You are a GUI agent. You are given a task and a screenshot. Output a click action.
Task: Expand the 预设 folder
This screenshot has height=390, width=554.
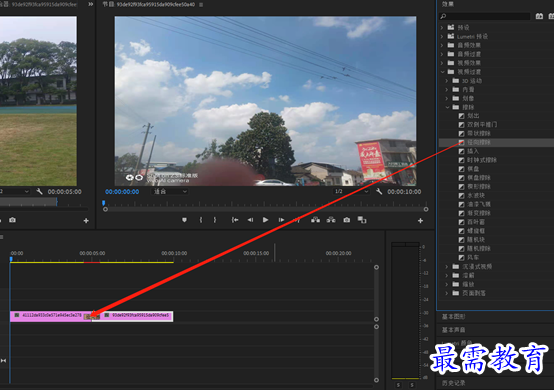(442, 28)
